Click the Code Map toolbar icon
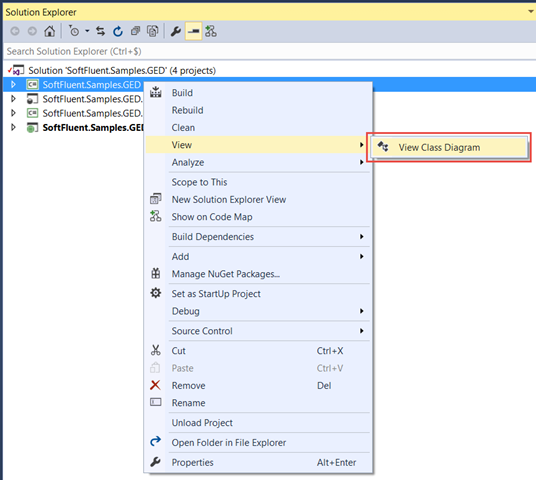 (x=211, y=31)
